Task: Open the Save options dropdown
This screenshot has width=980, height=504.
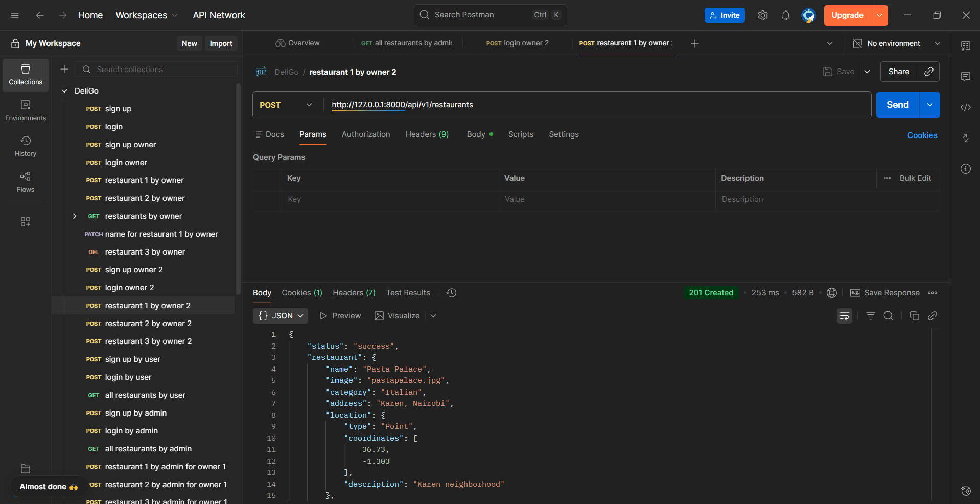Action: [867, 72]
